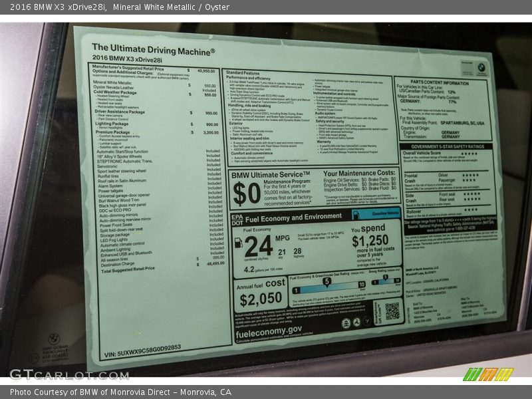Click the GTCARLOT.COM watermark logo
Screen dimensions: 532x399
point(69,374)
